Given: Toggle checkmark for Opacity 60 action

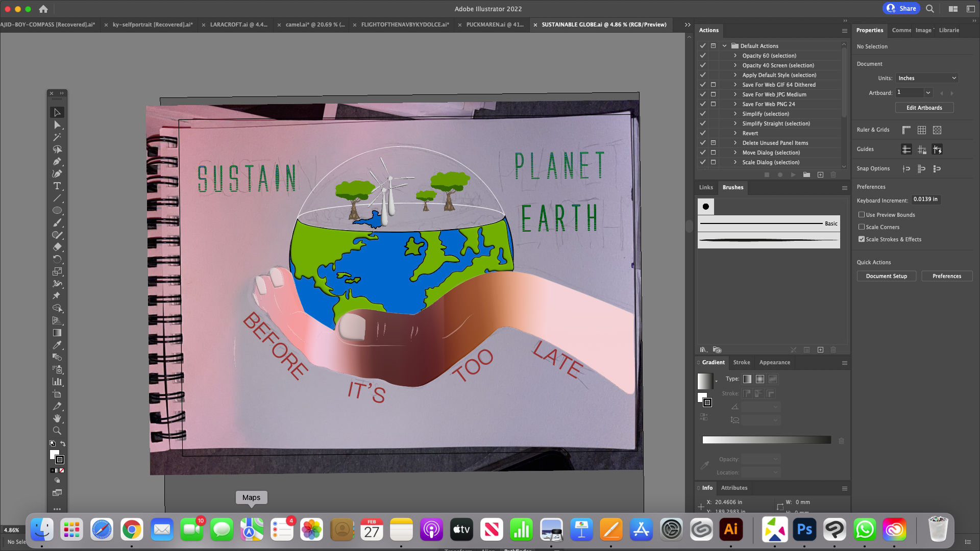Looking at the screenshot, I should tap(703, 56).
